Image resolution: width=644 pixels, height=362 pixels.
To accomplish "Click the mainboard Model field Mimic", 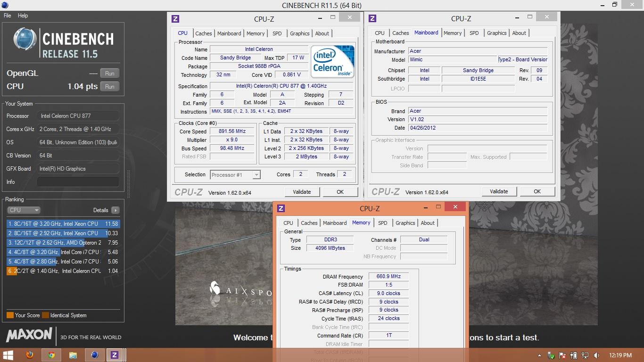I will tap(452, 60).
